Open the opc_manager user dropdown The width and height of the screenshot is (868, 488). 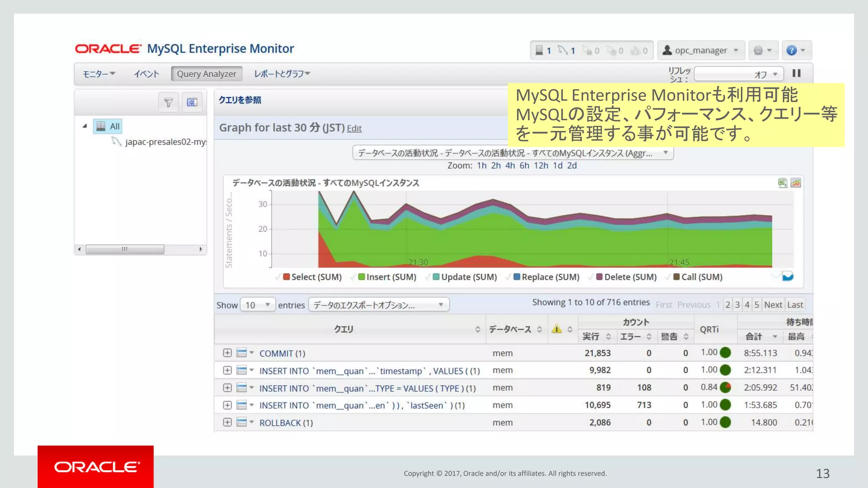pos(701,50)
